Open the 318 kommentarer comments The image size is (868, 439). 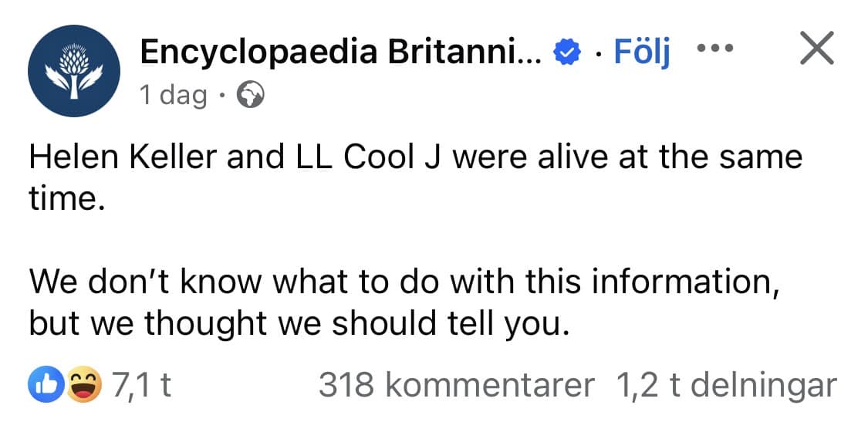pyautogui.click(x=457, y=385)
